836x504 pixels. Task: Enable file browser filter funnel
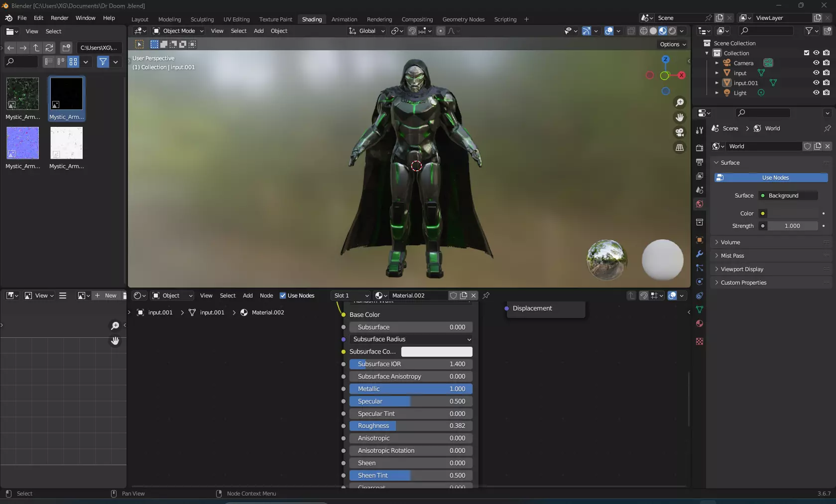pos(103,62)
